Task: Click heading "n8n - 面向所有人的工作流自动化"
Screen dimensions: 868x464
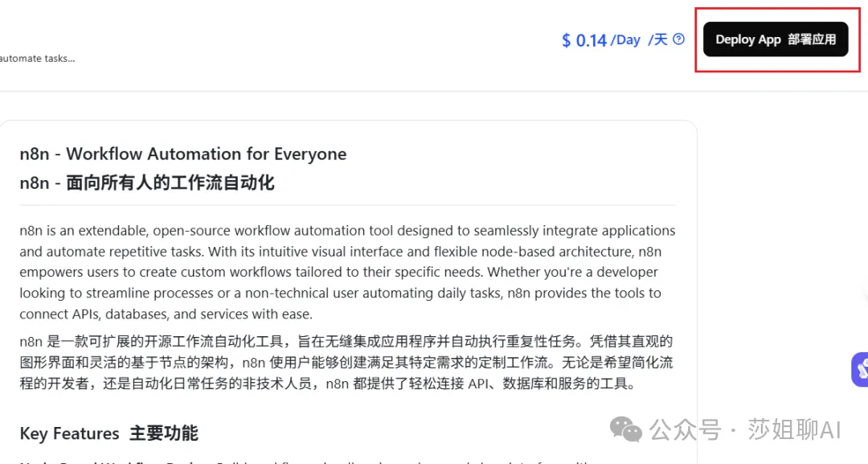Action: (147, 183)
